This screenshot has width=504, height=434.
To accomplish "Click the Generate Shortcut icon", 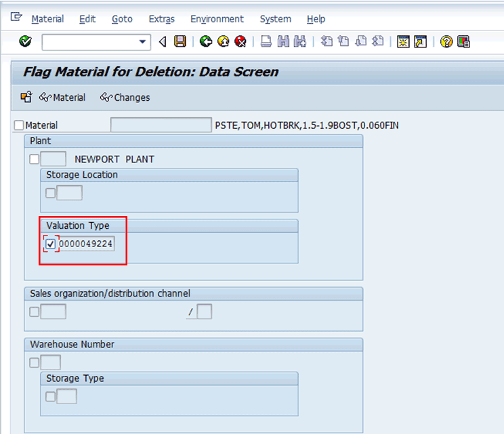I will (x=421, y=42).
